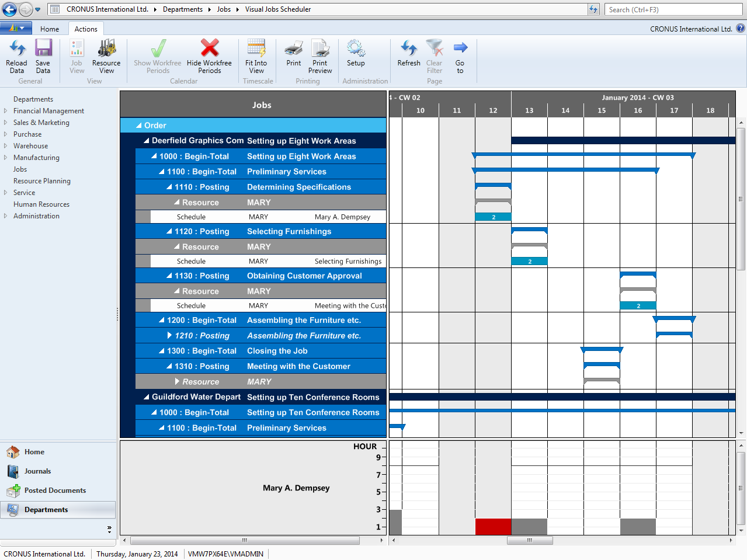Collapse the Order group row
The image size is (747, 560).
(x=139, y=126)
